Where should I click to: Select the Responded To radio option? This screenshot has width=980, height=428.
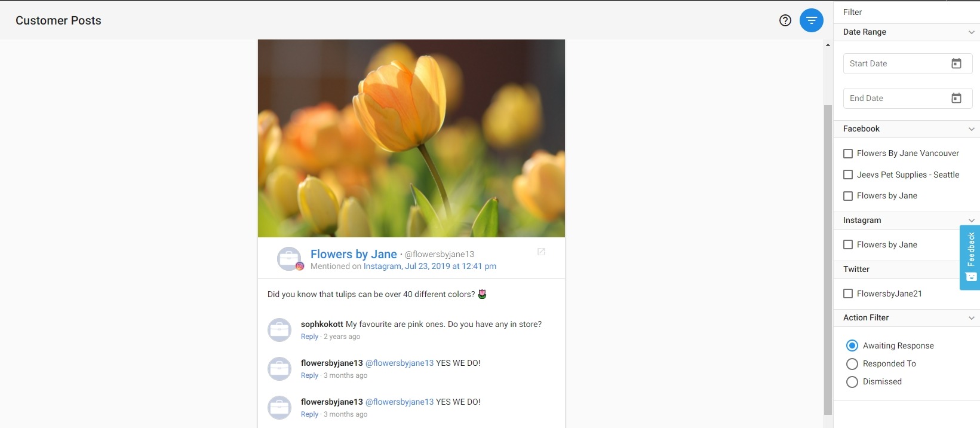(852, 364)
